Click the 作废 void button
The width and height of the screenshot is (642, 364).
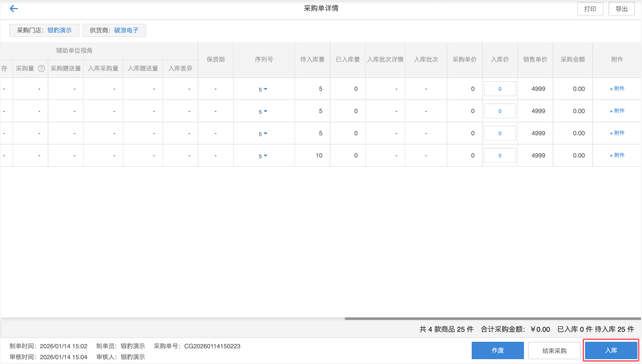point(497,350)
